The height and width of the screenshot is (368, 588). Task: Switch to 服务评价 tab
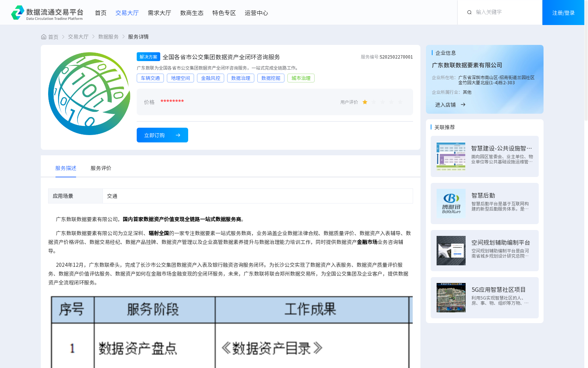[x=101, y=168]
